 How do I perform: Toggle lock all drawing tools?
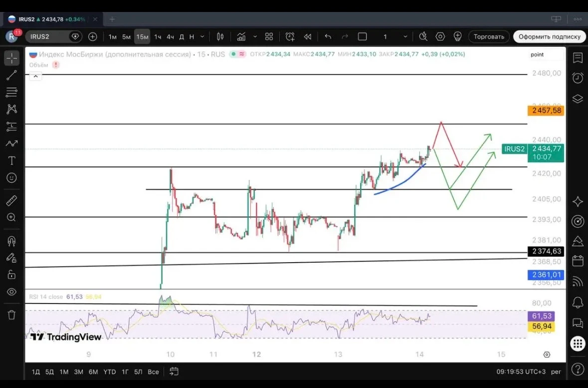(11, 275)
